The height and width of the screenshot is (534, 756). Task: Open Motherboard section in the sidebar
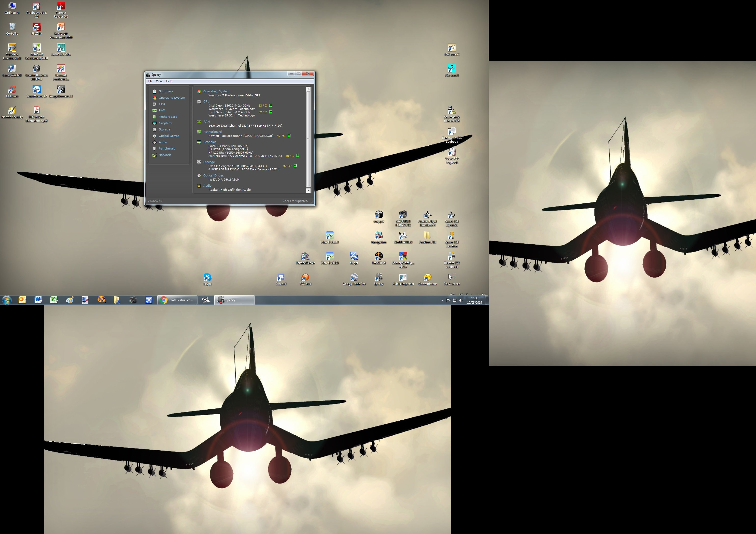pos(167,116)
